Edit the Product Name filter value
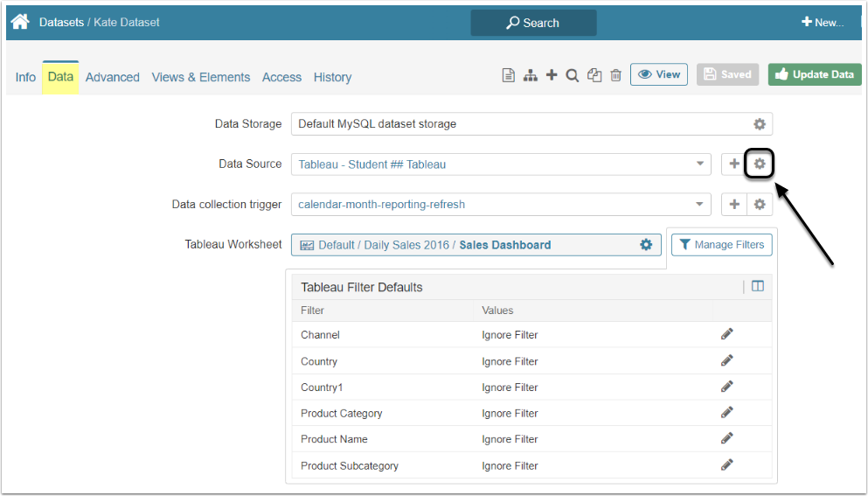 (x=726, y=438)
